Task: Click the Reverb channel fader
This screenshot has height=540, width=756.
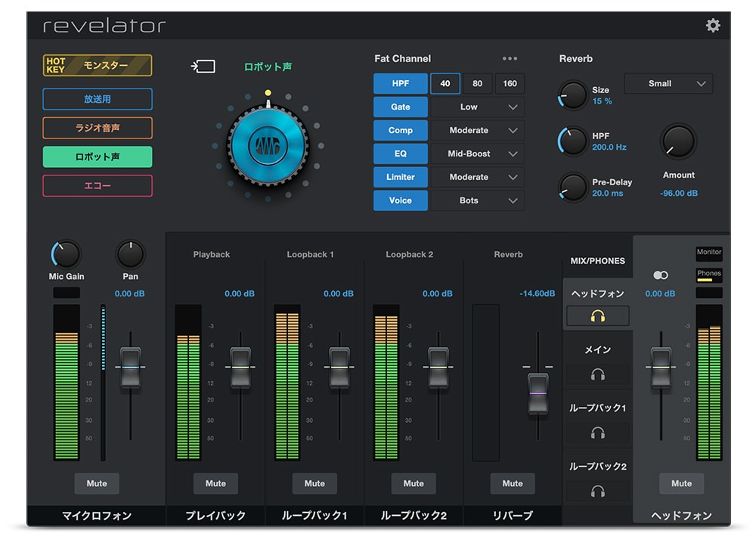Action: coord(538,393)
